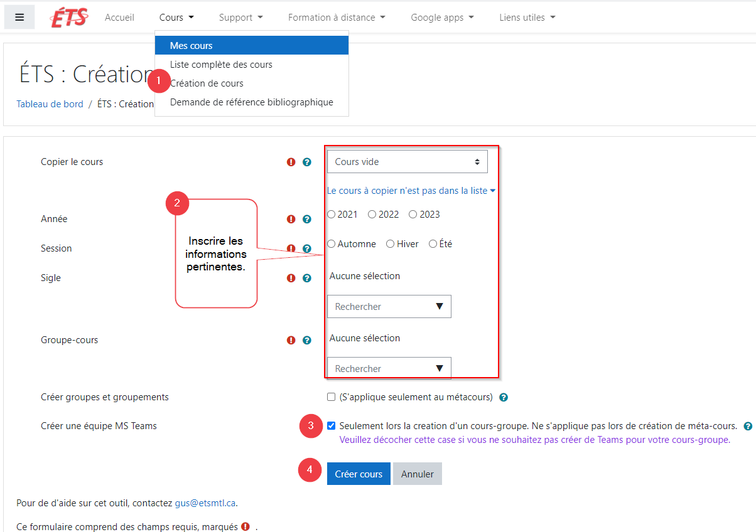Open help icon next to Sigle

(x=307, y=278)
